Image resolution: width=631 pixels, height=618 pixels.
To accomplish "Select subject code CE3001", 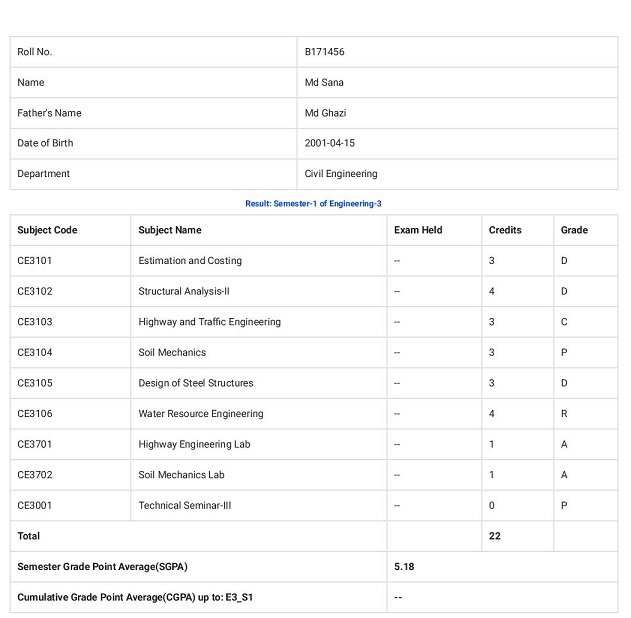I will click(35, 505).
